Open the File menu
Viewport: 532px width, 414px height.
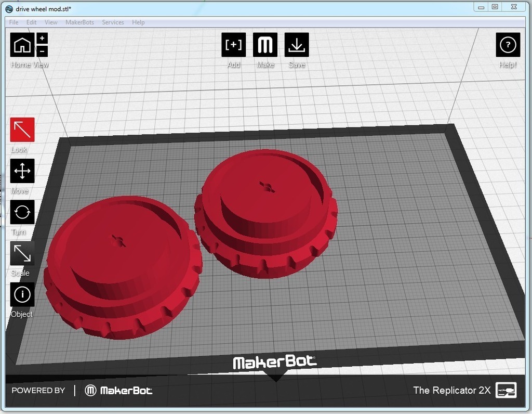(13, 22)
